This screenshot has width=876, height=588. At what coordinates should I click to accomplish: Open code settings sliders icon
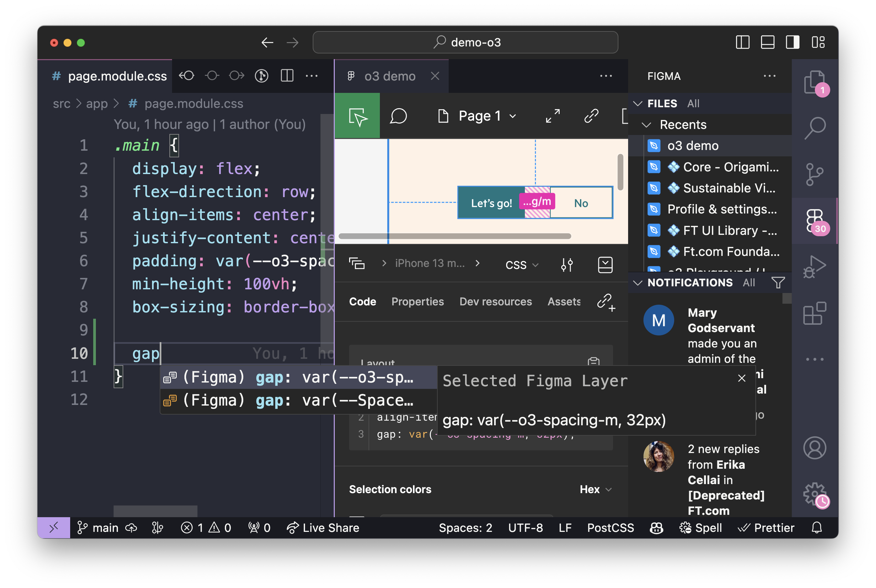point(567,265)
